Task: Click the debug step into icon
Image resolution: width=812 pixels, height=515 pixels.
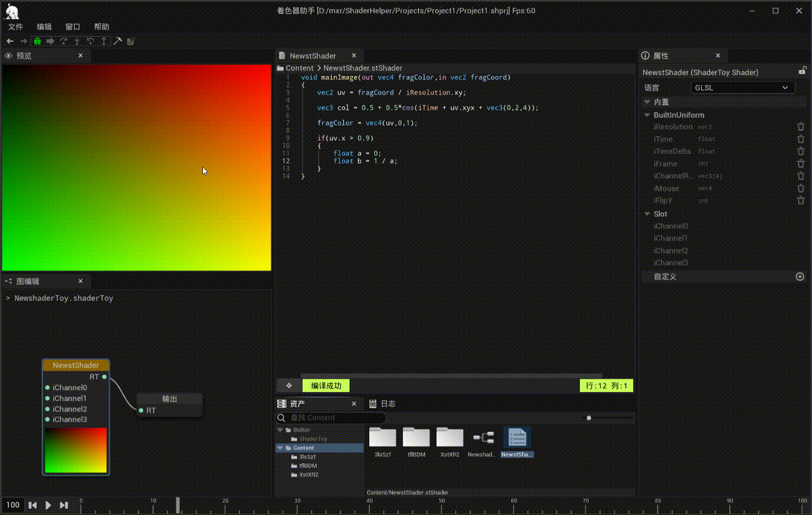Action: tap(77, 41)
